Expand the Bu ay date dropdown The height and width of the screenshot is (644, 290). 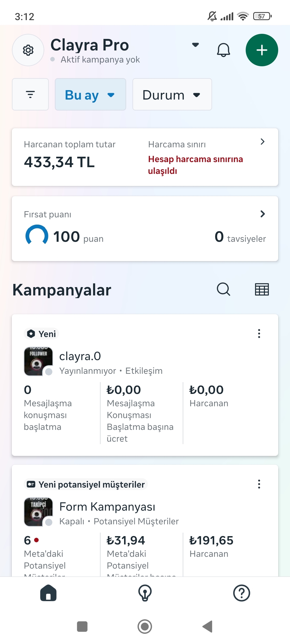point(90,94)
